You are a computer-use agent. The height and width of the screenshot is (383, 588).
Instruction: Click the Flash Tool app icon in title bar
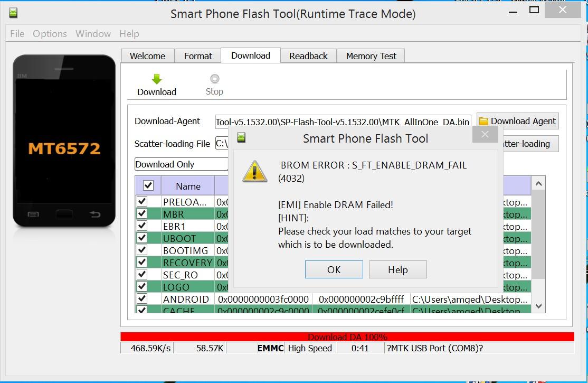[x=13, y=13]
